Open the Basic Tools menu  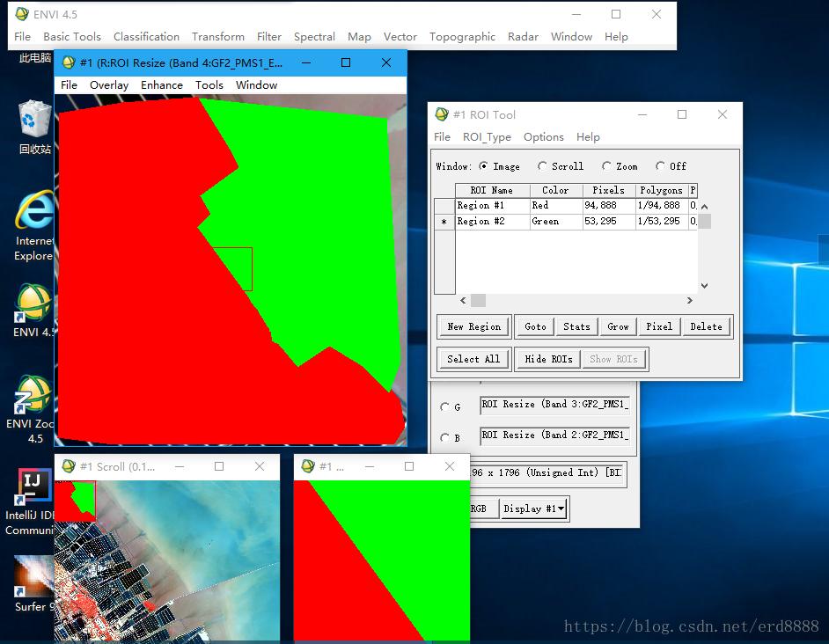[72, 36]
